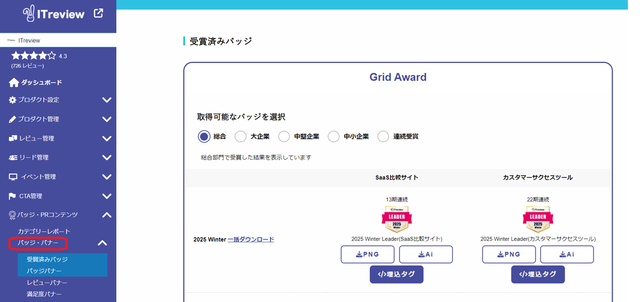644x302 pixels.
Task: Select the 連続受賞 radio button
Action: tap(383, 136)
